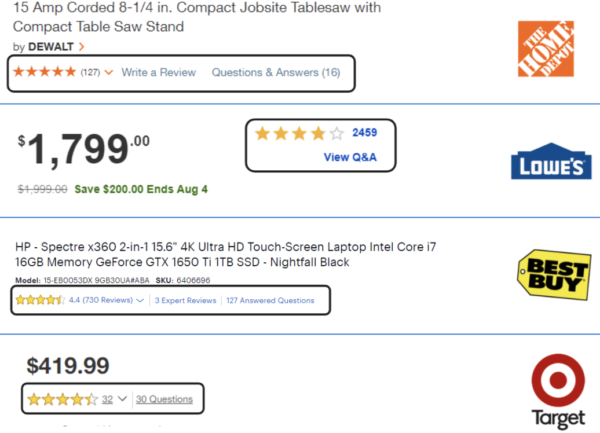
Task: Open Questions & Answers (16)
Action: point(276,72)
